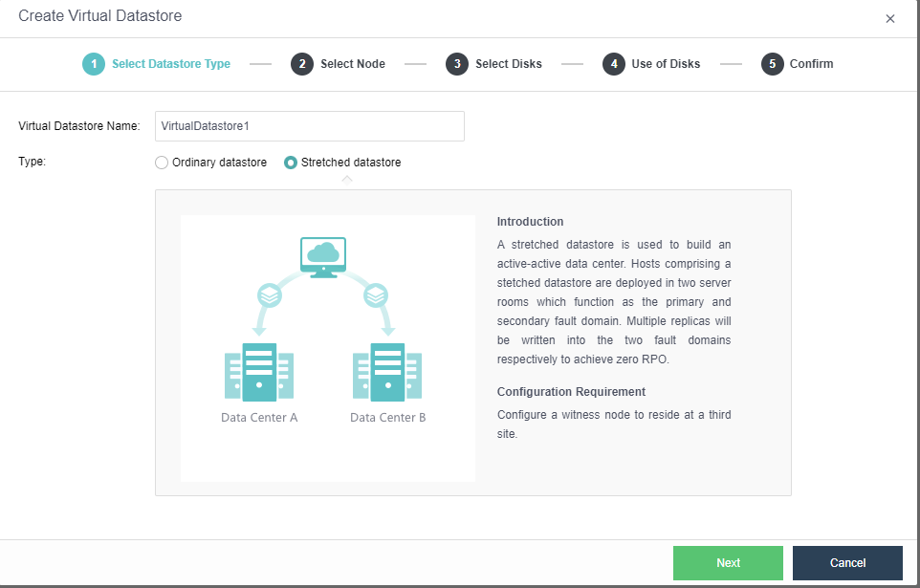Click the Cancel button

click(846, 563)
